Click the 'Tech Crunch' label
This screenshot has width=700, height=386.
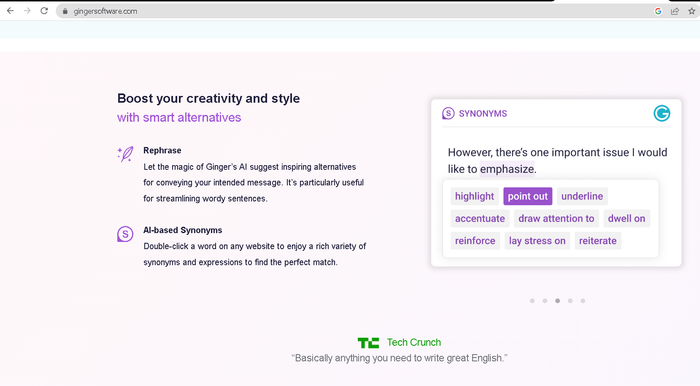click(x=414, y=342)
